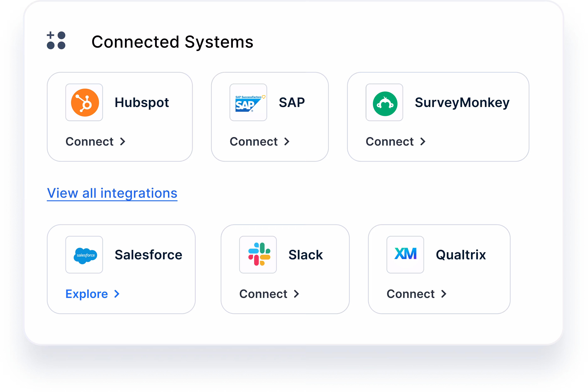Screen dimensions: 588x392
Task: Click the Connected Systems dots-plus icon
Action: [56, 40]
